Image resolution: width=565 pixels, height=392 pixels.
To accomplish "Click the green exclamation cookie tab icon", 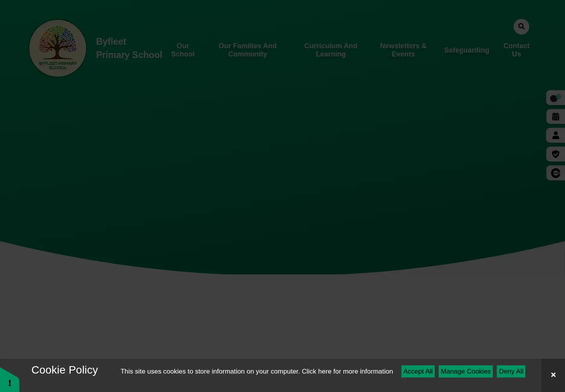I will [x=9, y=381].
